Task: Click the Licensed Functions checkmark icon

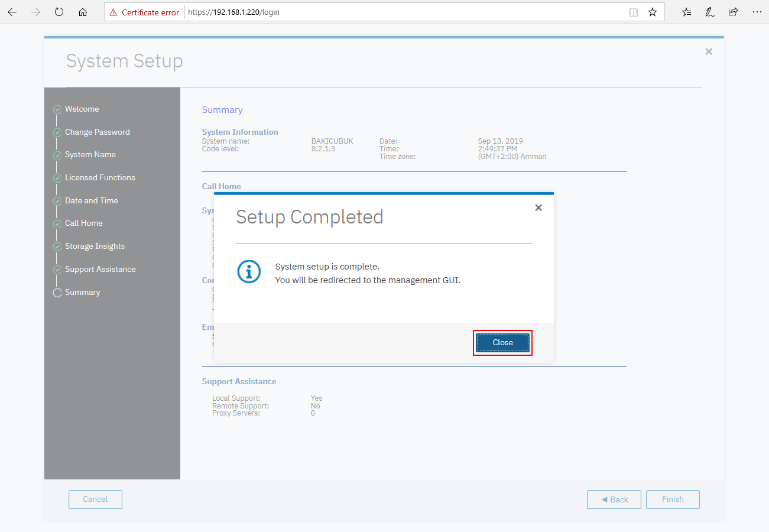Action: pyautogui.click(x=57, y=178)
